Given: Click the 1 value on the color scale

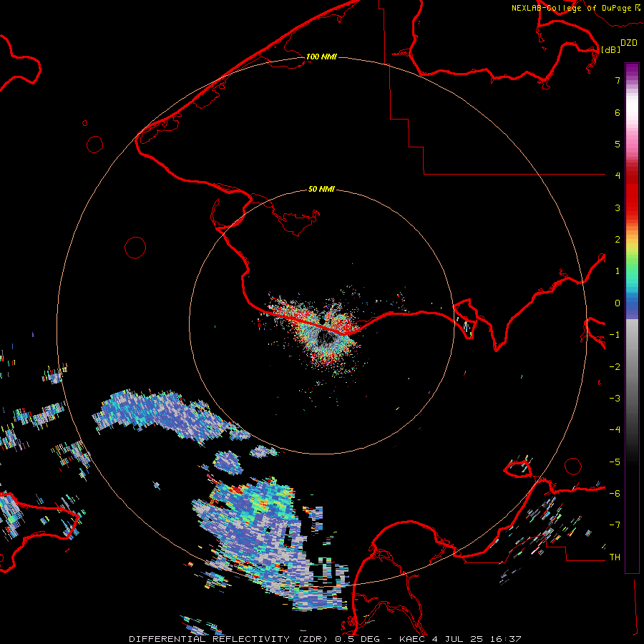Looking at the screenshot, I should click(x=618, y=270).
